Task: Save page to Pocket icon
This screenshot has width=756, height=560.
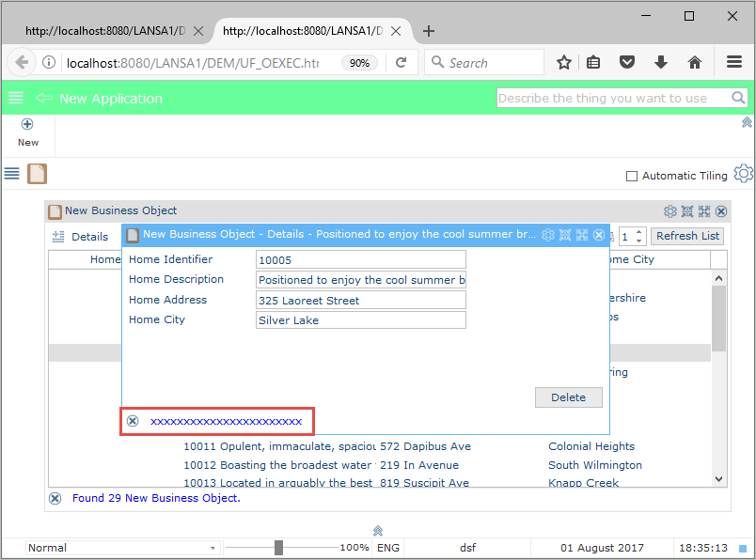Action: pos(627,63)
